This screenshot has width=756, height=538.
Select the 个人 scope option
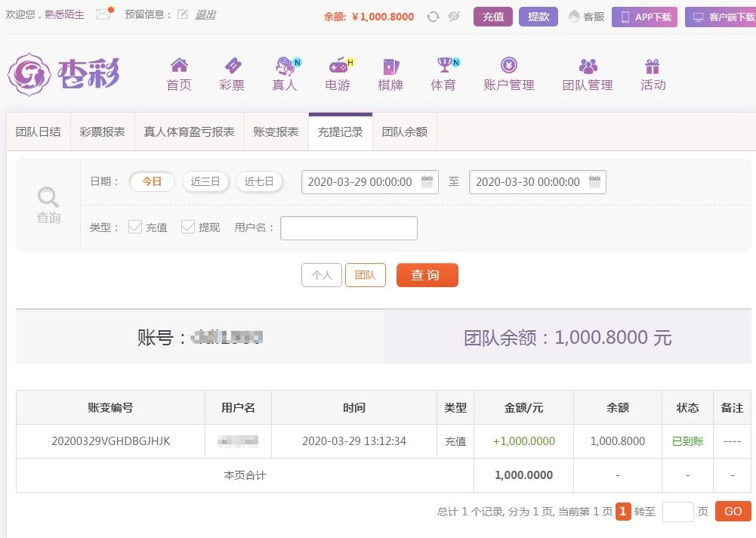(x=322, y=275)
